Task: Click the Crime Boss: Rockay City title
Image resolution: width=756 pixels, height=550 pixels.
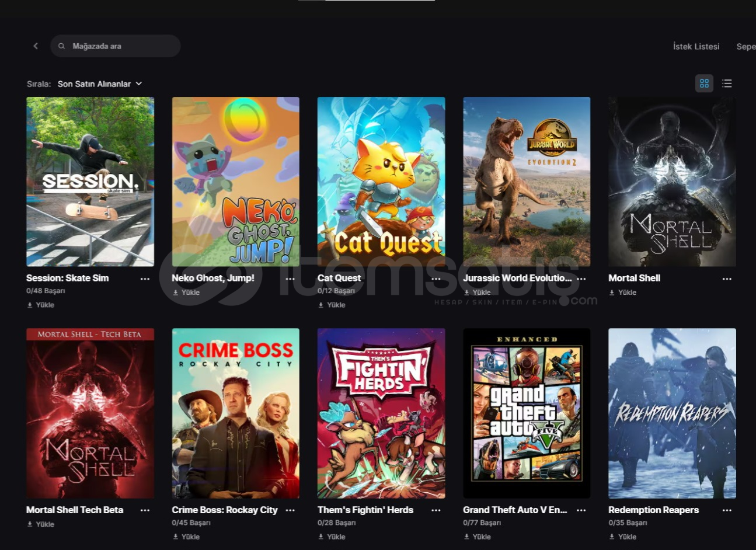Action: (x=225, y=510)
